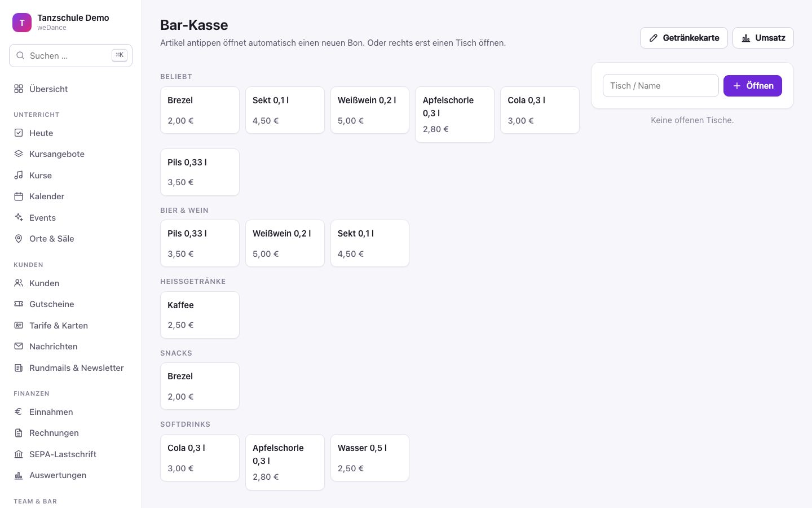The width and height of the screenshot is (812, 508).
Task: Open Kursangebote in the sidebar
Action: click(71, 154)
